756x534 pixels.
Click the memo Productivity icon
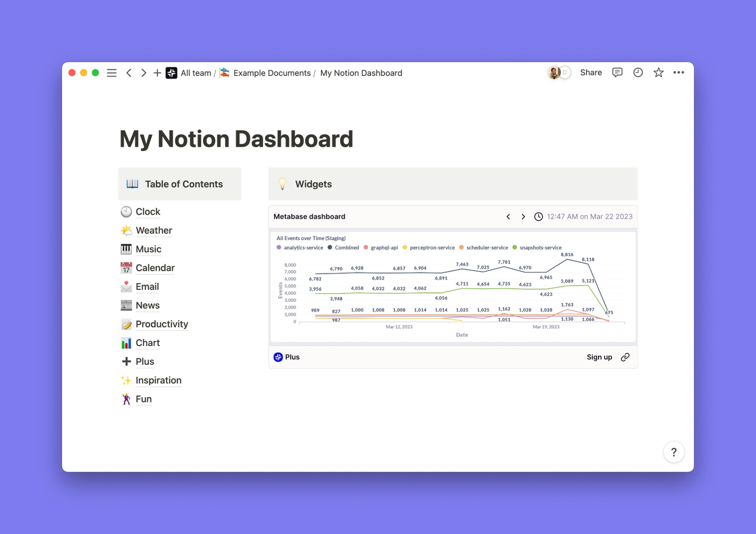pyautogui.click(x=126, y=324)
